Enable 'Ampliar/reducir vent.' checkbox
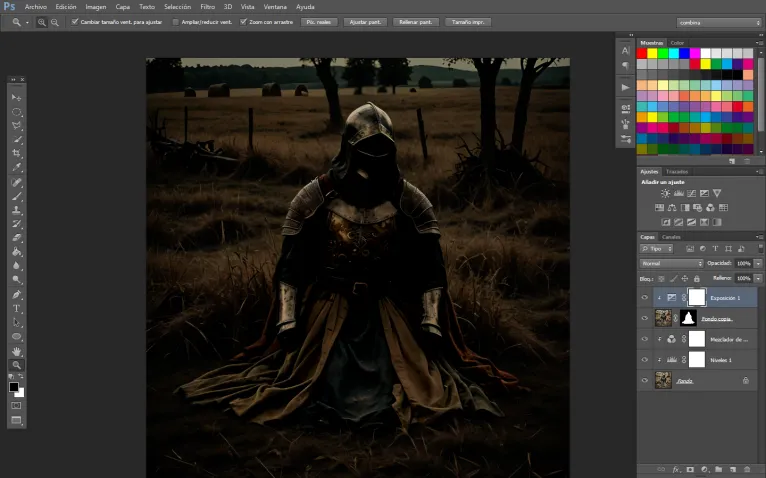The width and height of the screenshot is (766, 478). pyautogui.click(x=175, y=22)
